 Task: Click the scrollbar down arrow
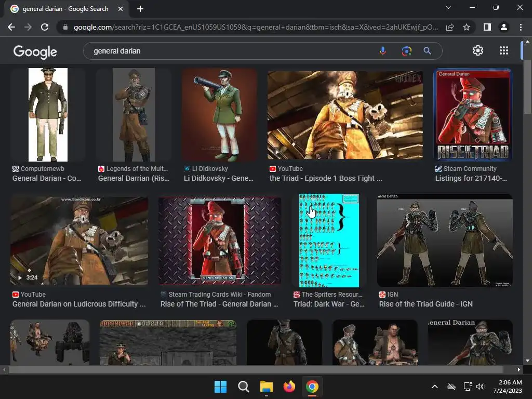pyautogui.click(x=527, y=361)
